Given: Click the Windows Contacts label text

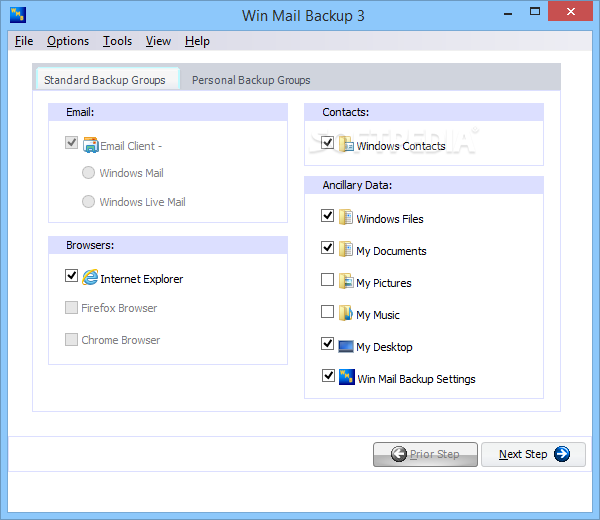Looking at the screenshot, I should (x=401, y=146).
